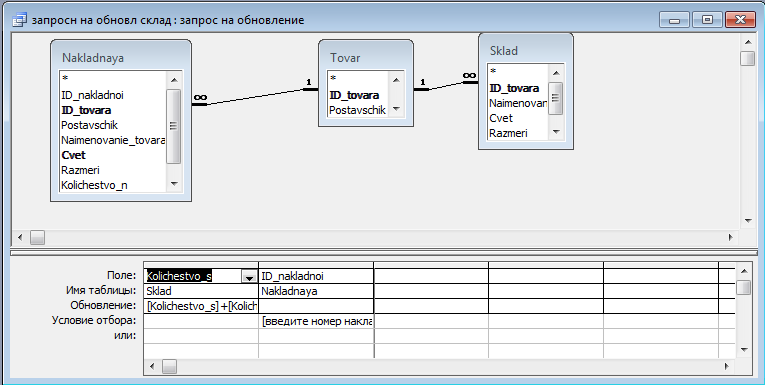Select asterisk row in Sklad table
Viewport: 765px width, 385px height.
493,72
